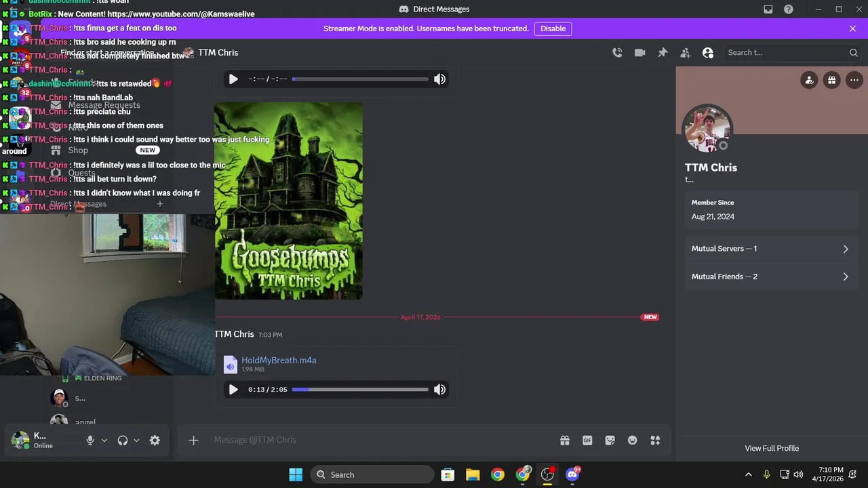Open audio output options arrow

pos(136,440)
